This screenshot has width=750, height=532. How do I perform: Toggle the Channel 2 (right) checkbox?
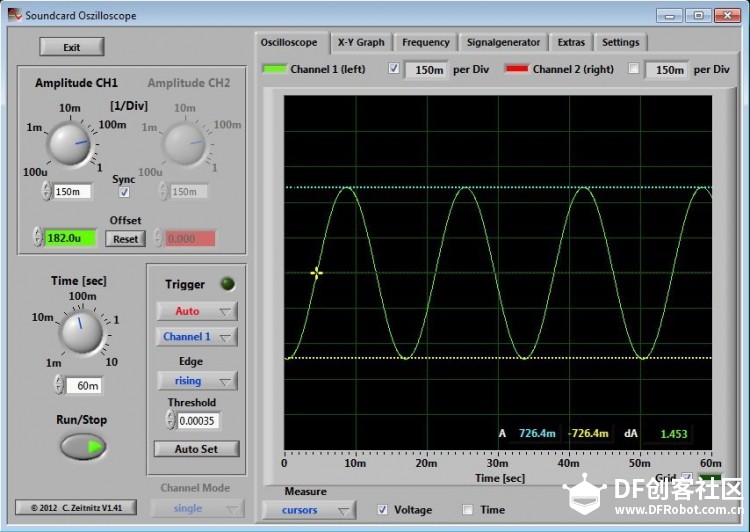[x=634, y=68]
